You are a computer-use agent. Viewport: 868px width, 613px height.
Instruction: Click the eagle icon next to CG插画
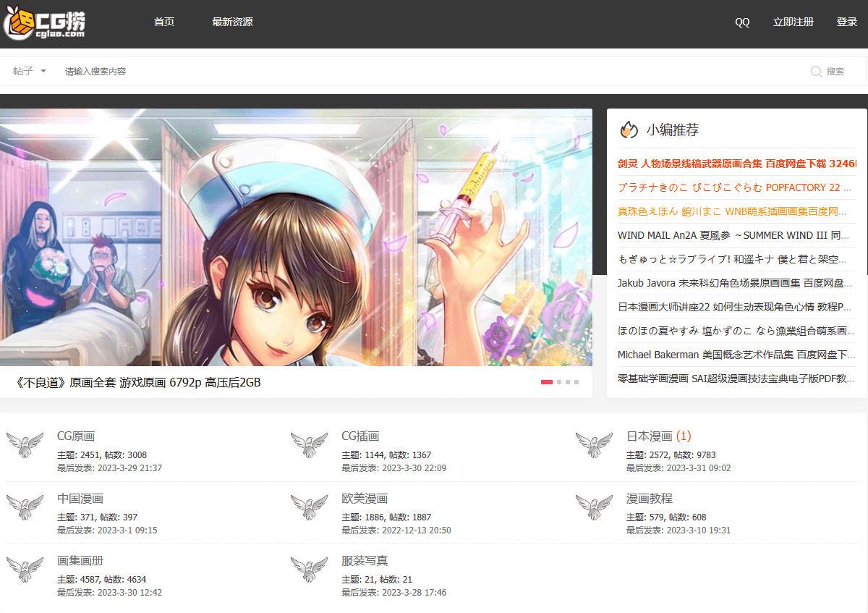[x=309, y=444]
